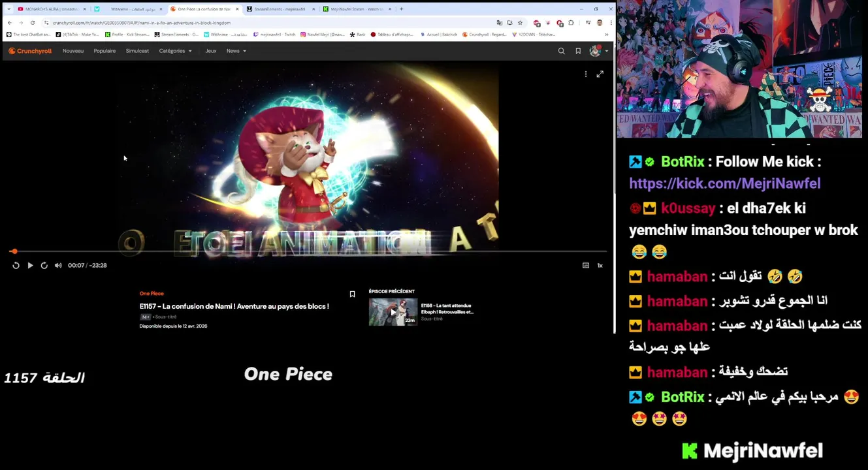Open mejrinawfell Twitch bookmark
Viewport: 868px width, 470px height.
tap(274, 35)
